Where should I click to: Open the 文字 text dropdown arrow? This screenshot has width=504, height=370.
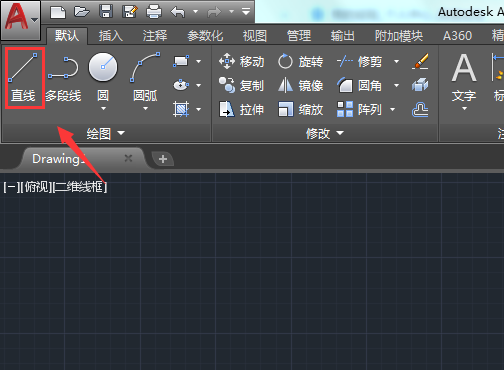pyautogui.click(x=464, y=109)
